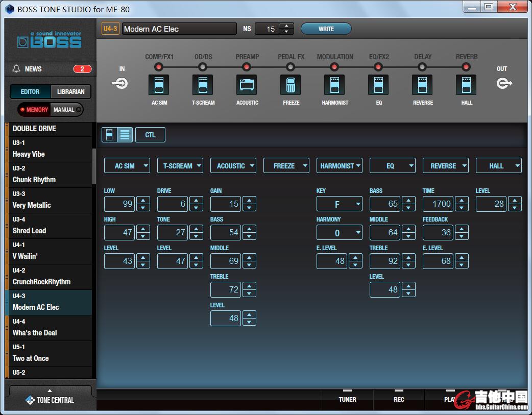
Task: Switch to the LIBRARIAN tab
Action: 71,92
